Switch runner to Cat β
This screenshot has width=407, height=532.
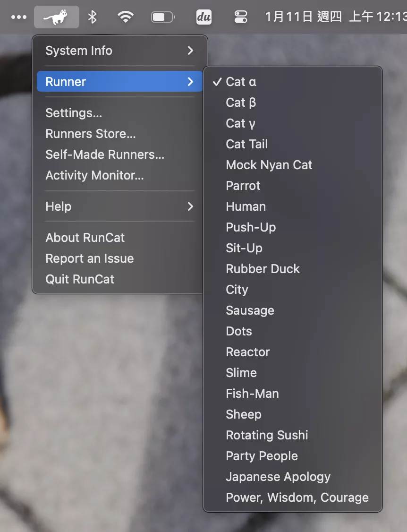pyautogui.click(x=293, y=103)
